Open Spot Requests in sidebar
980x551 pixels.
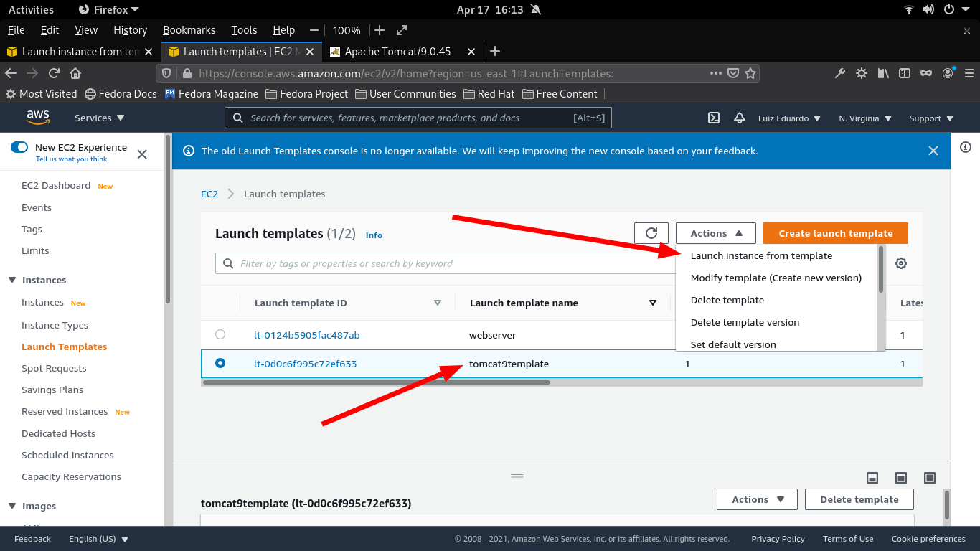tap(54, 368)
